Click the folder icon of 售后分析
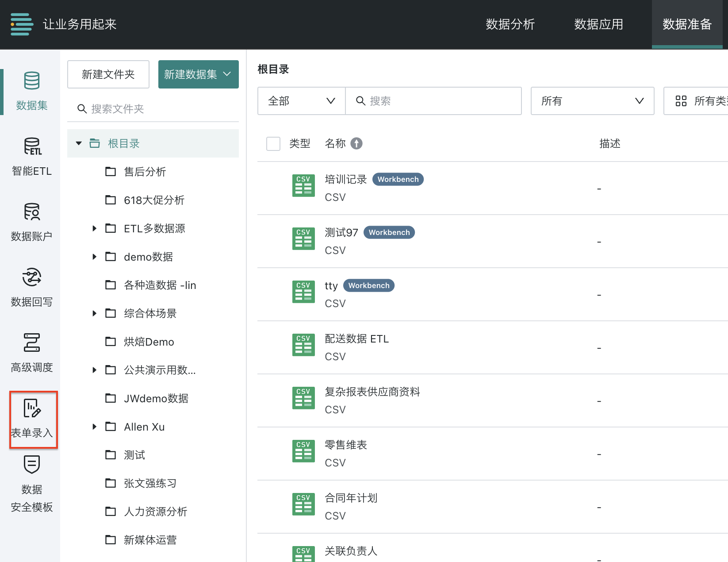728x562 pixels. coord(111,172)
